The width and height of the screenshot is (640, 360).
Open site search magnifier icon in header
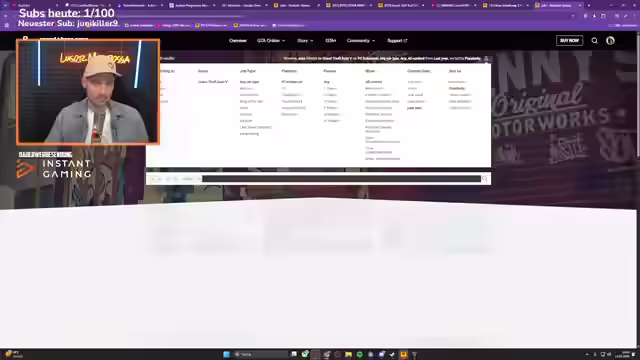[x=595, y=40]
